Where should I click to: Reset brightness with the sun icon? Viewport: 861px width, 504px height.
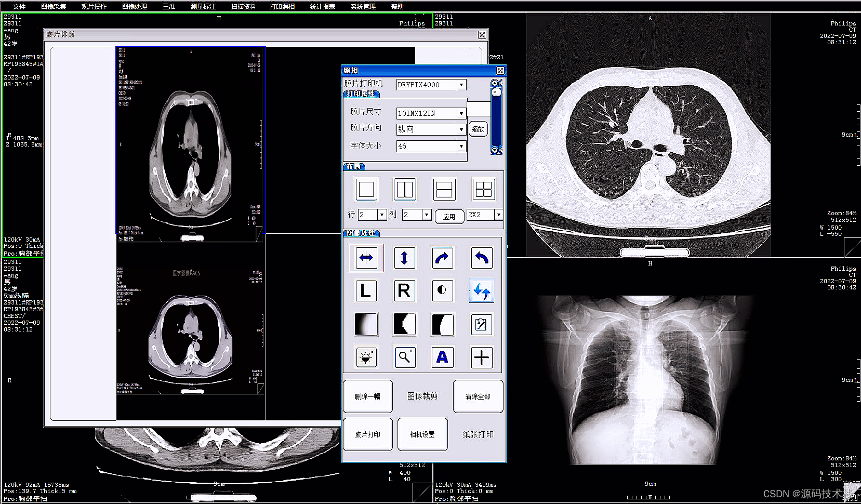[366, 357]
